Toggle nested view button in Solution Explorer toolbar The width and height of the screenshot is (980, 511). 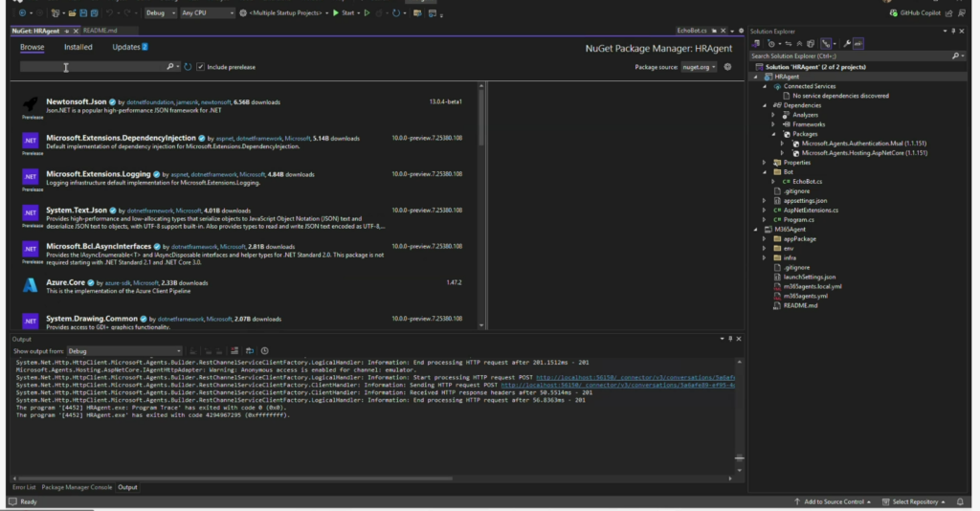828,44
